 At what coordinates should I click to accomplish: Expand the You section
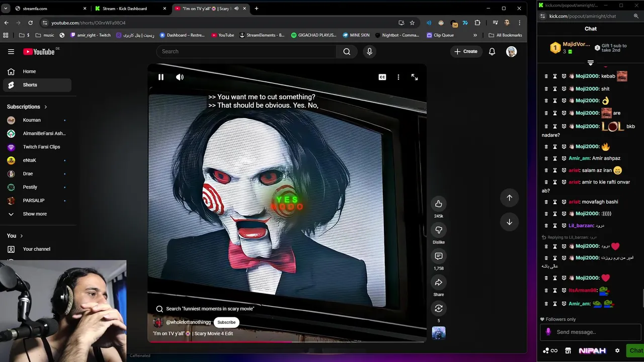pyautogui.click(x=15, y=236)
